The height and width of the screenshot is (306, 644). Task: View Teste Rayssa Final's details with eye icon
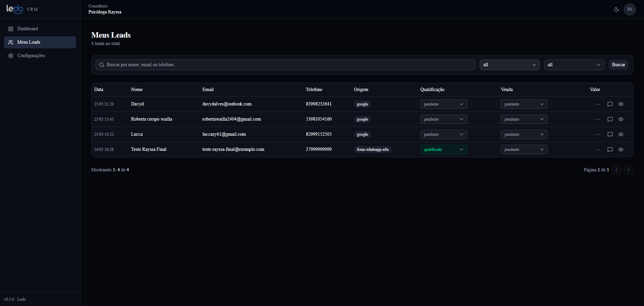[621, 149]
